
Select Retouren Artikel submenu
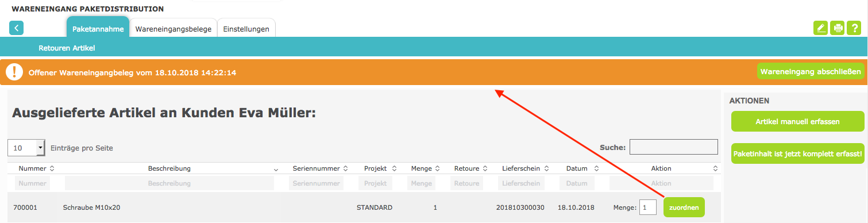(x=67, y=48)
